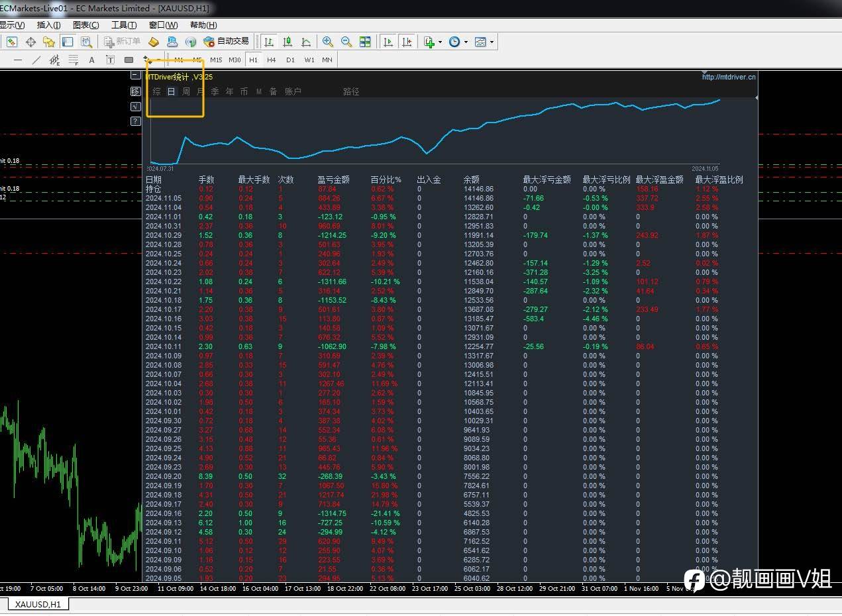Click the zoom out magnifier icon

(x=346, y=42)
